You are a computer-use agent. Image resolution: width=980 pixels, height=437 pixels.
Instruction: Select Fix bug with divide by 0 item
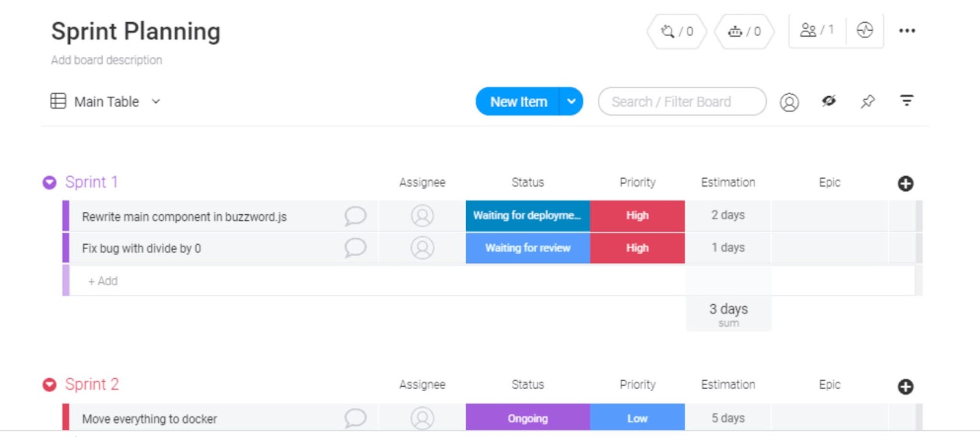[x=141, y=248]
